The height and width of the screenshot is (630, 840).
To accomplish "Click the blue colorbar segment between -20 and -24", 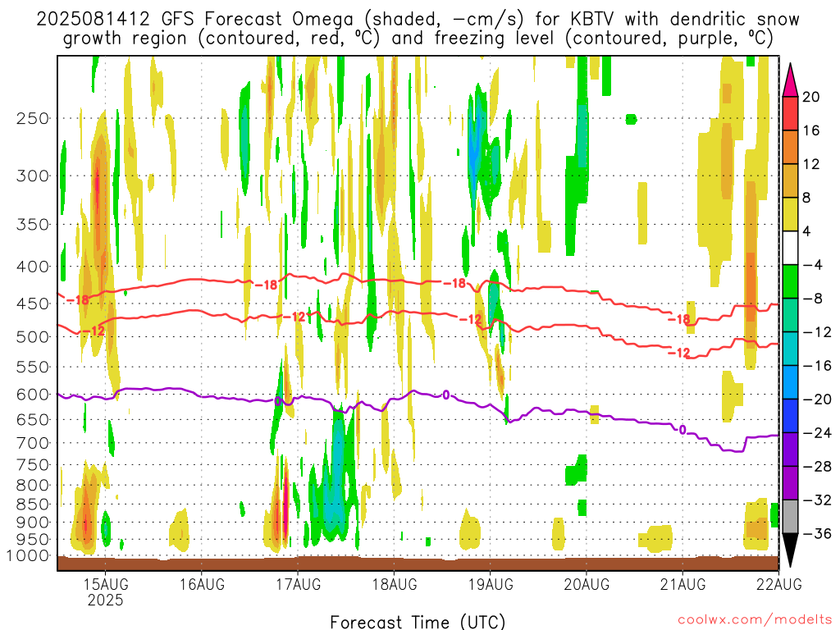I will [790, 416].
